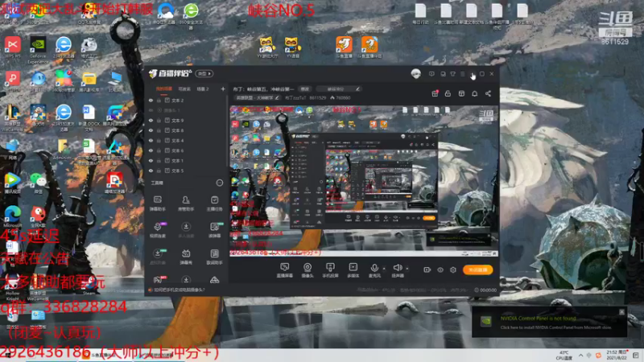Screen dimensions: 644x362
Task: Open the hamburger menu in title bar
Action: click(x=462, y=74)
